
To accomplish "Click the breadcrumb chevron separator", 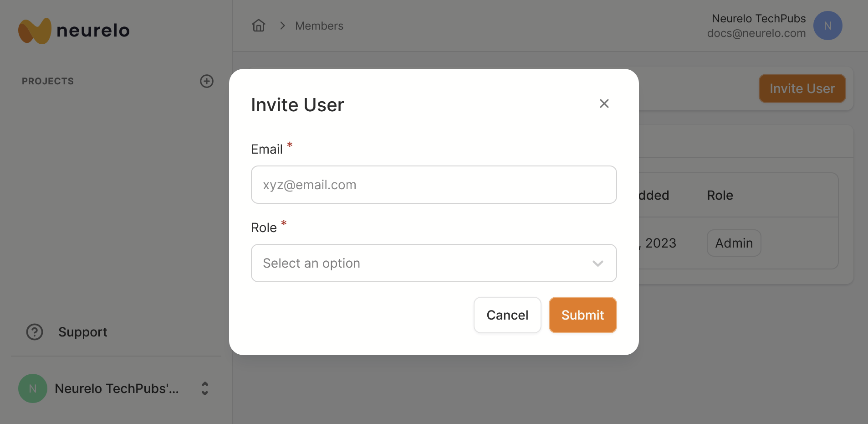I will (283, 26).
